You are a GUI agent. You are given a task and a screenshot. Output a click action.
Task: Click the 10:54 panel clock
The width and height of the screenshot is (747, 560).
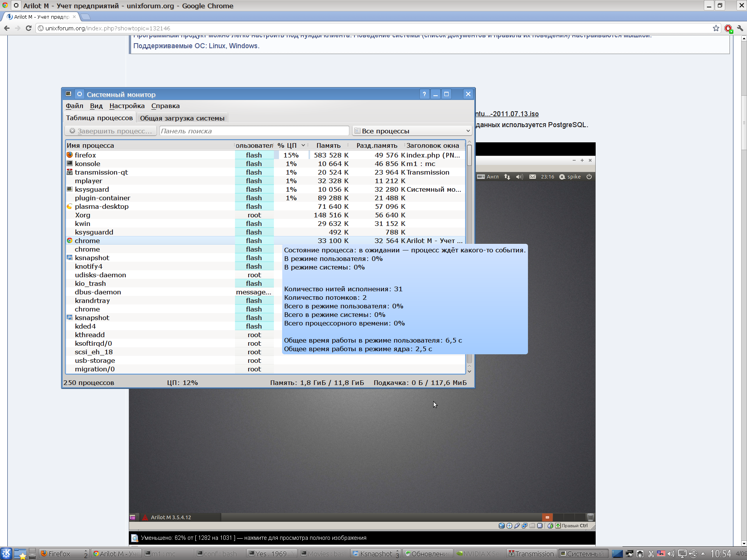(x=721, y=553)
